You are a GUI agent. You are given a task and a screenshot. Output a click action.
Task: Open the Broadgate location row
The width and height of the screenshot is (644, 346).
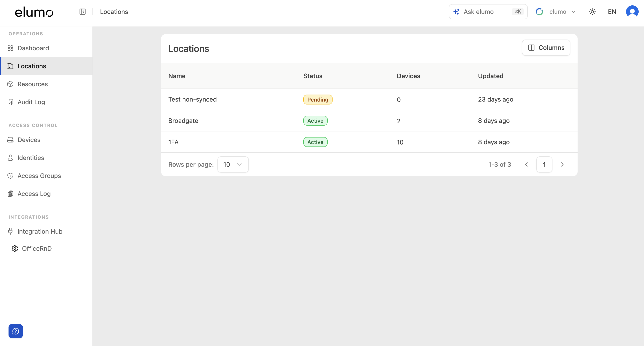tap(369, 121)
